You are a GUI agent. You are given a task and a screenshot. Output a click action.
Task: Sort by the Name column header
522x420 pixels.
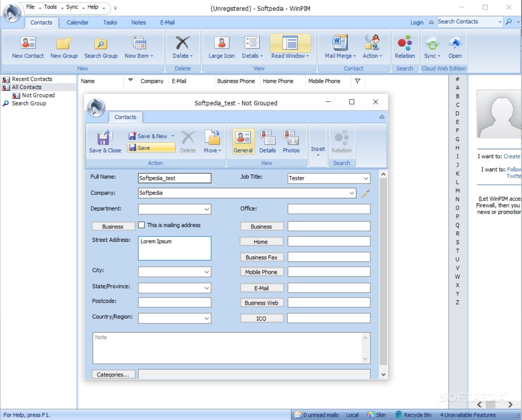[x=88, y=81]
